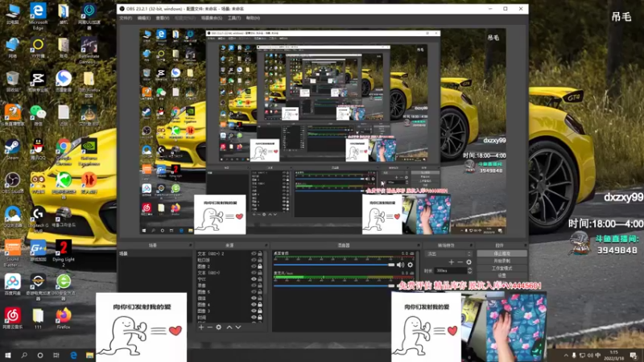
Task: Toggle visibility eye for 图像 5 source
Action: 254,292
